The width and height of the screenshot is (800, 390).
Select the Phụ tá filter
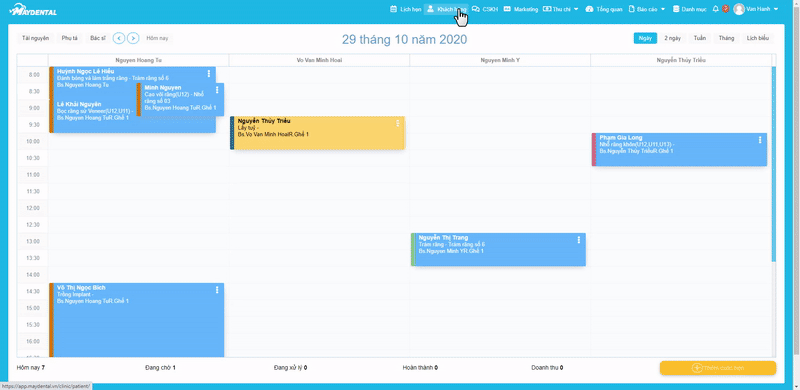tap(69, 38)
